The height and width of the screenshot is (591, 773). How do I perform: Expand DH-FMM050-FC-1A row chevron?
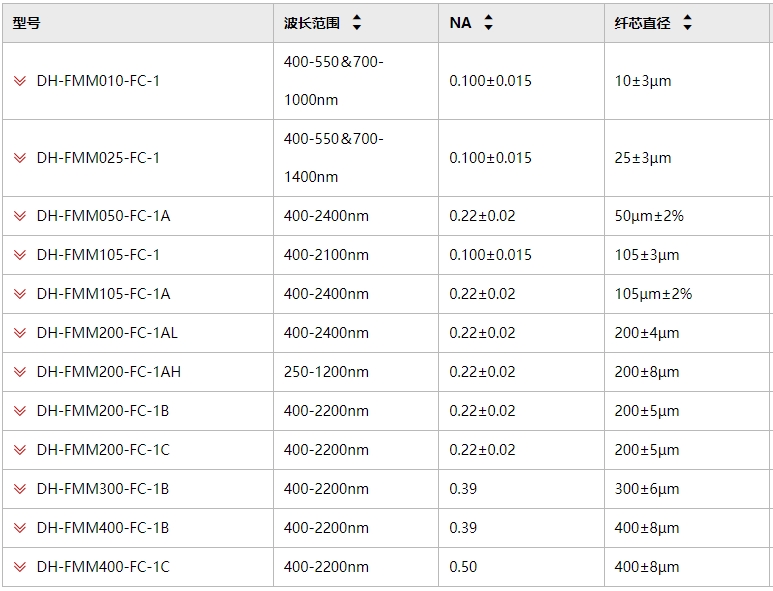tap(20, 216)
